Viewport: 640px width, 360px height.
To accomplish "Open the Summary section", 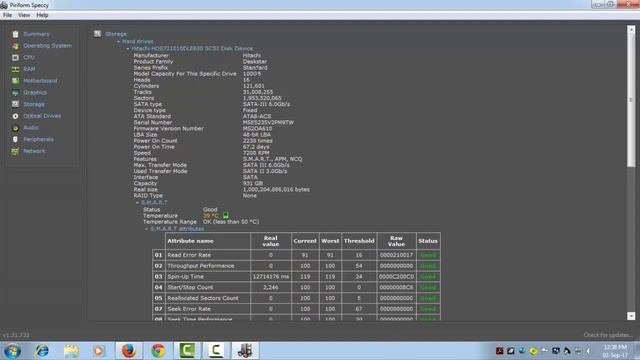I will click(x=36, y=34).
